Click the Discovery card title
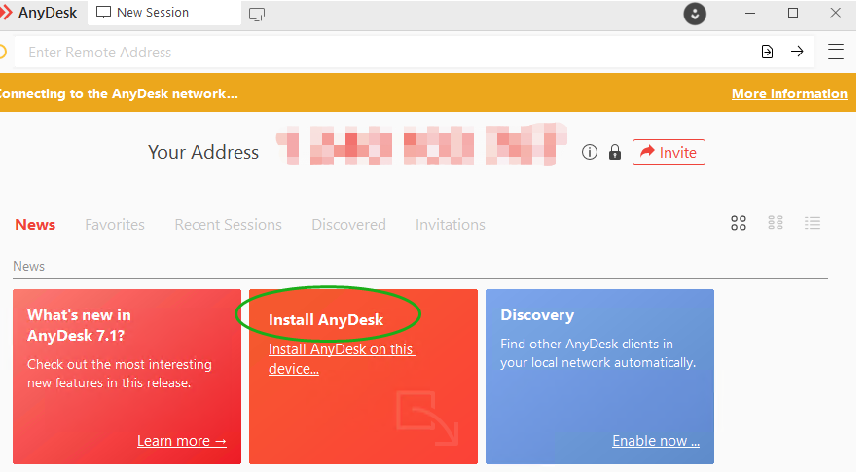Viewport: 868px width, 472px height. 537,315
